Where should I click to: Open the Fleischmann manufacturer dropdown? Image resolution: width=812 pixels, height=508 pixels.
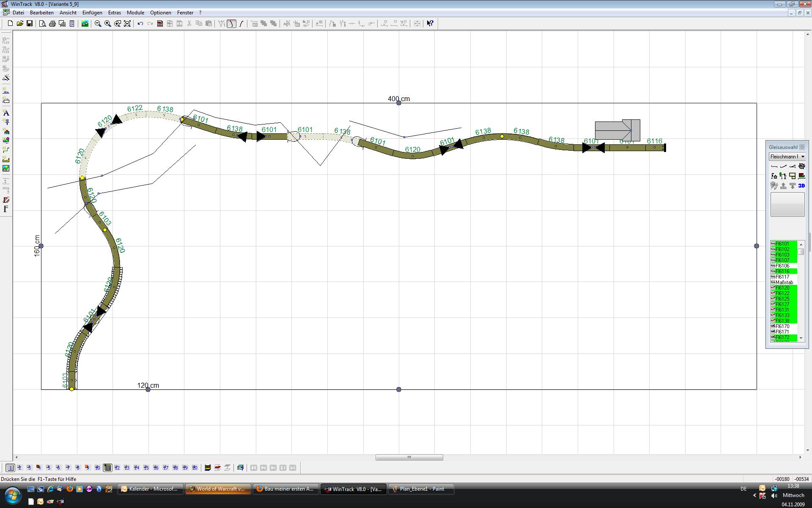click(803, 157)
